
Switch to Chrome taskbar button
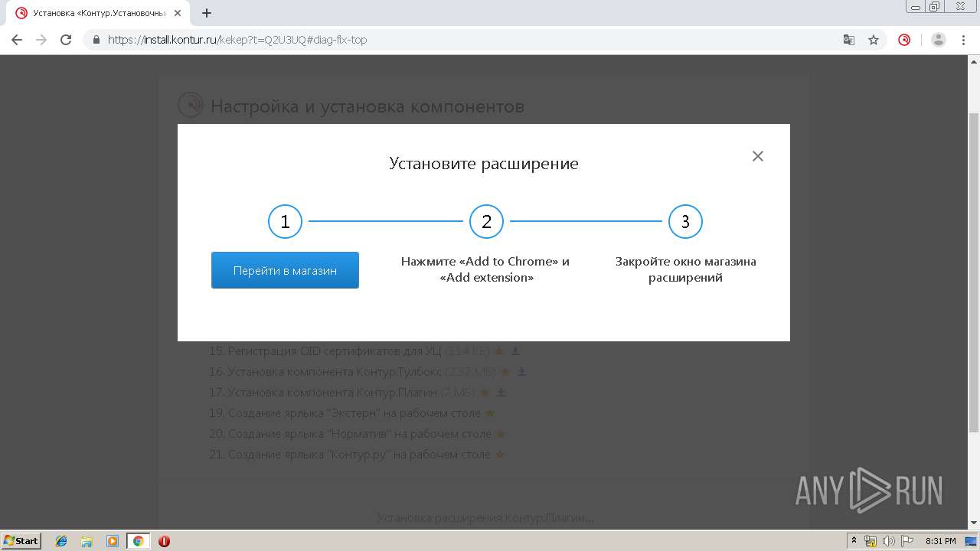coord(138,541)
